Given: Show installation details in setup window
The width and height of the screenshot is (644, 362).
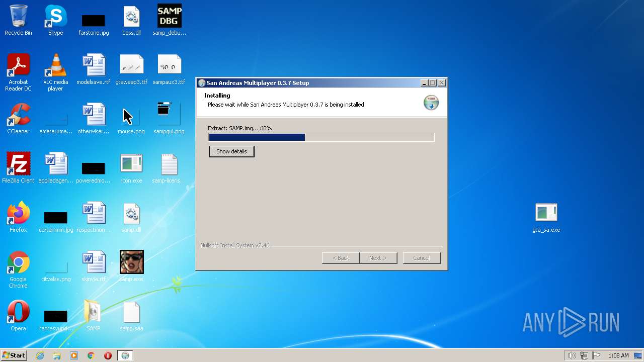Looking at the screenshot, I should click(231, 151).
